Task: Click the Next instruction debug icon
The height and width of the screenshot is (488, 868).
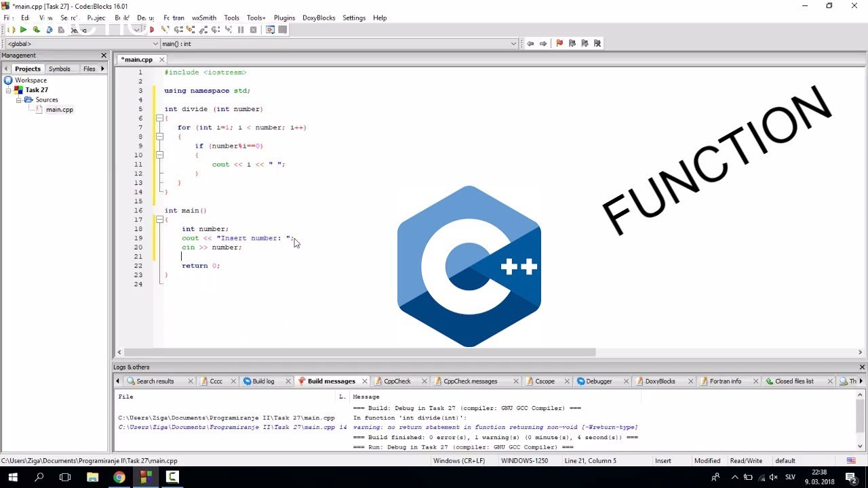Action: point(216,30)
